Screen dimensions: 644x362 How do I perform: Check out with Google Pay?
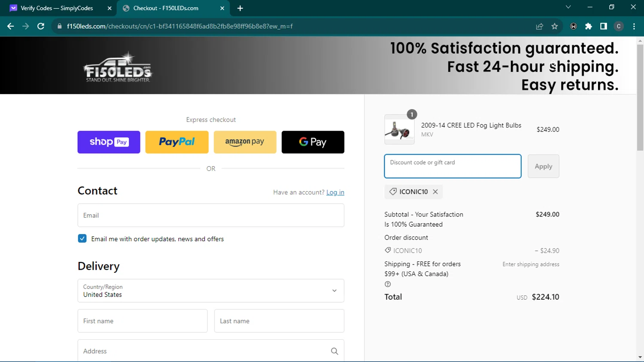pyautogui.click(x=313, y=142)
